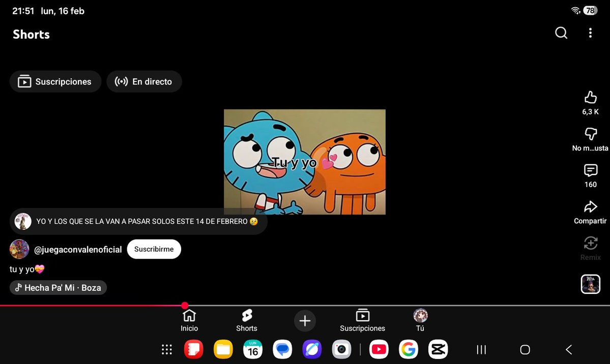Open the three-dot more options menu
The width and height of the screenshot is (610, 364).
click(590, 33)
